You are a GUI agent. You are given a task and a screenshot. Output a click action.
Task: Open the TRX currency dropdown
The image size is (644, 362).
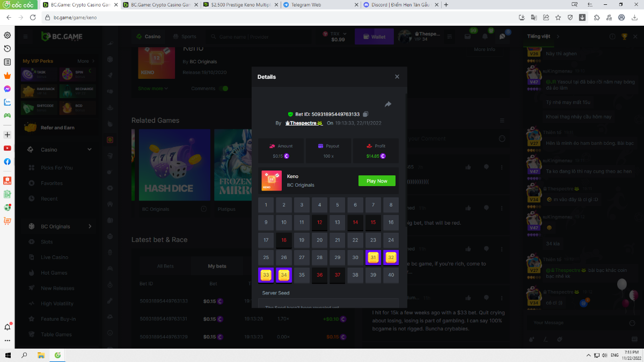point(338,36)
